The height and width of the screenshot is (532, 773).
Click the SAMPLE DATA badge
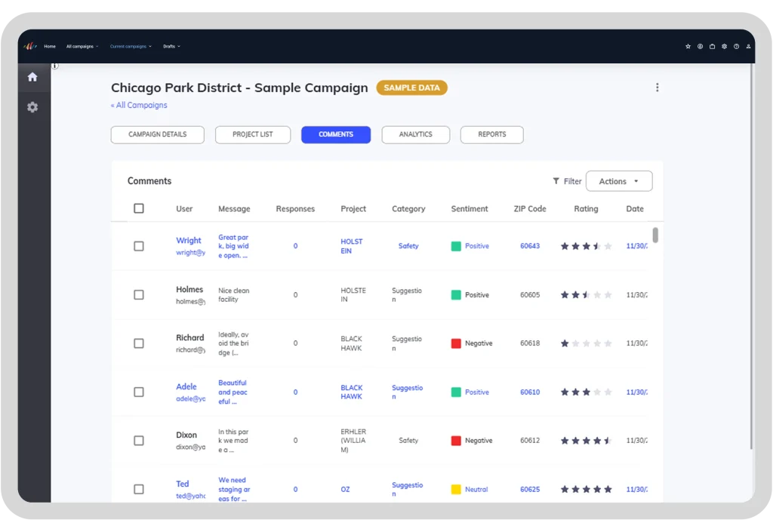[x=411, y=88]
